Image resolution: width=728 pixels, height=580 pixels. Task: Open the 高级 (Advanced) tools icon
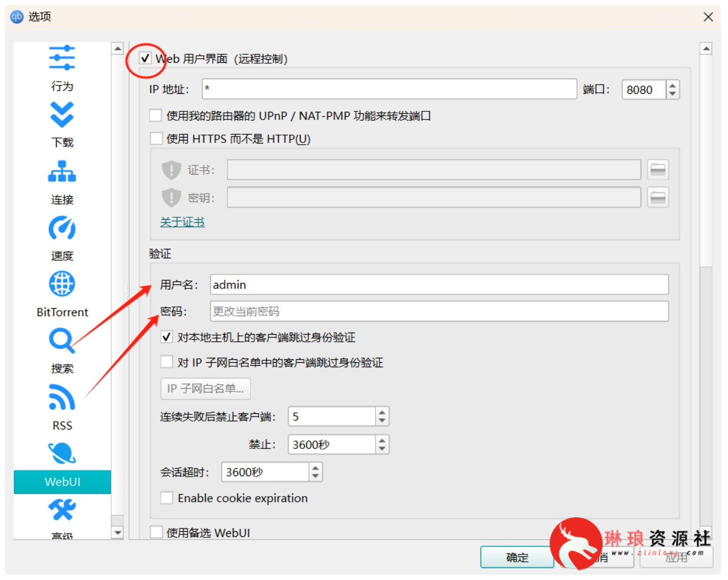tap(62, 510)
